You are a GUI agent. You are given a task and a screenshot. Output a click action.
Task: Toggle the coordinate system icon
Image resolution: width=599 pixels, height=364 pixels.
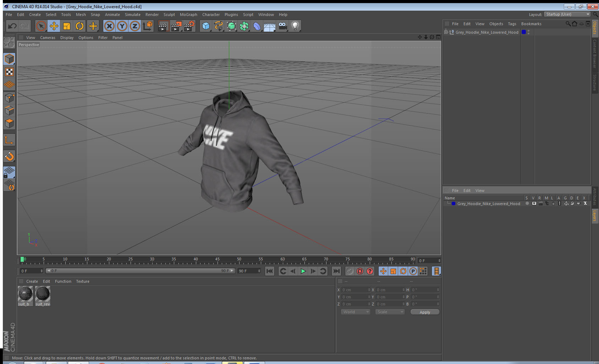tap(148, 26)
